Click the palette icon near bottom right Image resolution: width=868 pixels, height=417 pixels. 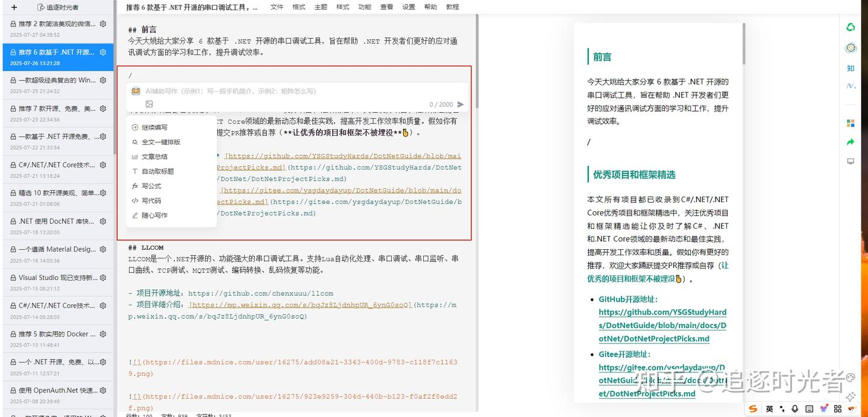coord(825,409)
